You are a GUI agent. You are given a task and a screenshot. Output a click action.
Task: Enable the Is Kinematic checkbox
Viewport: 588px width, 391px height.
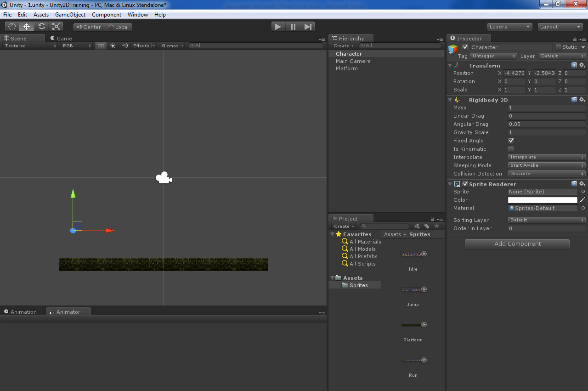tap(511, 149)
